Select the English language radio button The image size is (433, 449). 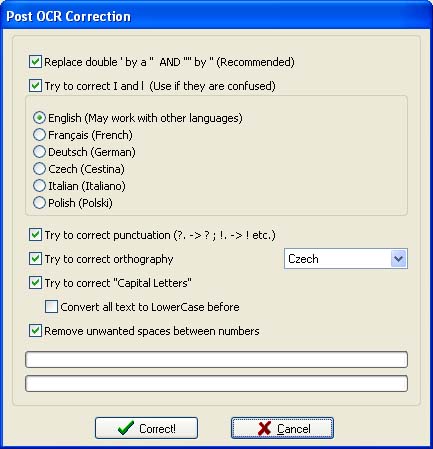click(x=39, y=118)
